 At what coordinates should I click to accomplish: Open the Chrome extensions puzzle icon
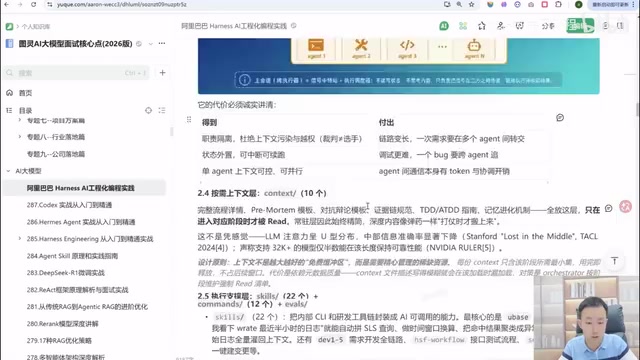(558, 4)
